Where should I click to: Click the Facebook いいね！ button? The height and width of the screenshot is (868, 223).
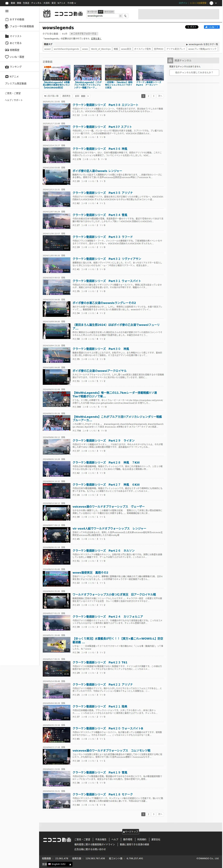click(x=212, y=27)
